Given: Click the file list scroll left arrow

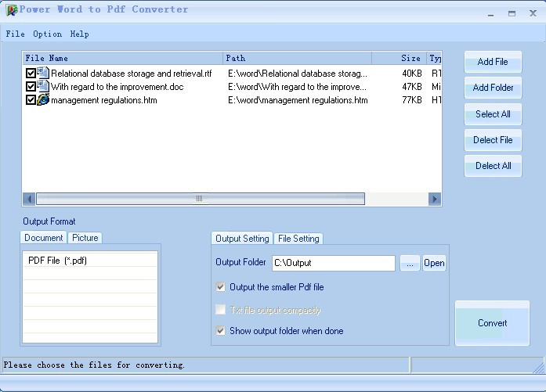Looking at the screenshot, I should pos(29,199).
